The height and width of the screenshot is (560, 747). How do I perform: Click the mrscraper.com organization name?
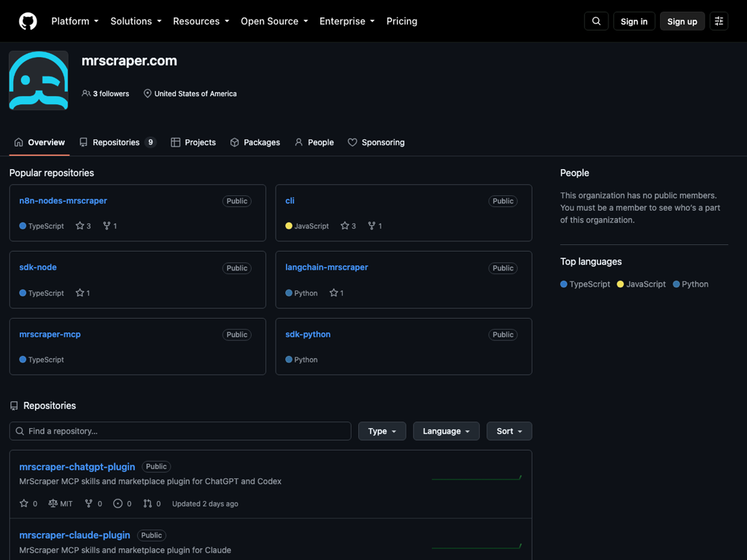point(129,61)
